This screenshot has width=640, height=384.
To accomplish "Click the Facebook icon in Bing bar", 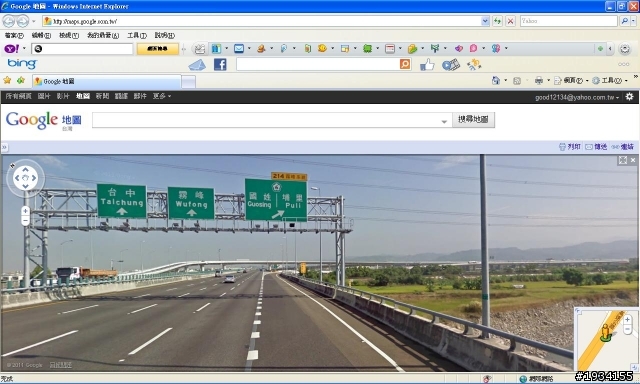I will tap(220, 64).
